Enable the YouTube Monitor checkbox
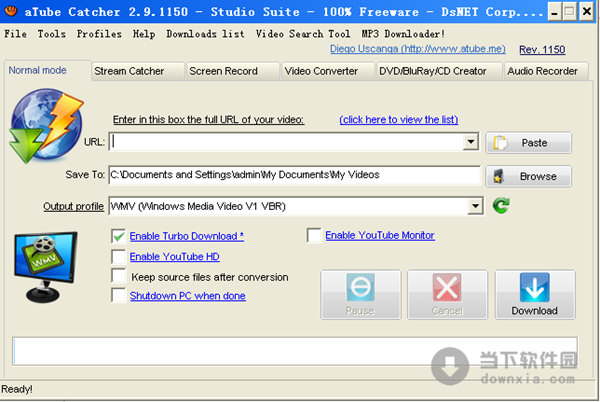600x402 pixels. pyautogui.click(x=314, y=236)
